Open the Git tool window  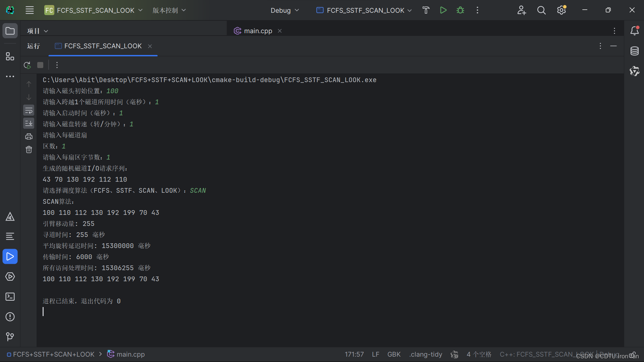(x=10, y=337)
